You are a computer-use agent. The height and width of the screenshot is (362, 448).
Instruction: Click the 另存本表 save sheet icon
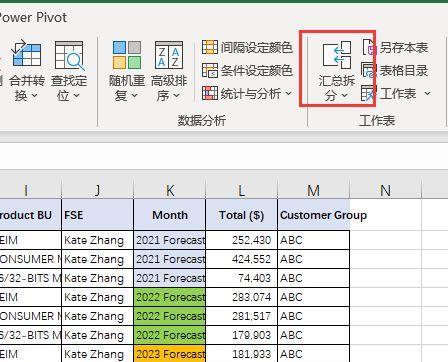(x=369, y=47)
